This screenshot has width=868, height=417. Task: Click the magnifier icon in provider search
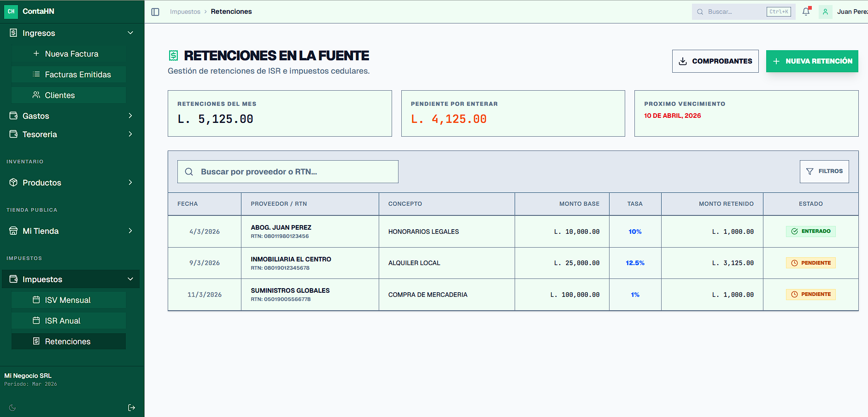(x=189, y=172)
